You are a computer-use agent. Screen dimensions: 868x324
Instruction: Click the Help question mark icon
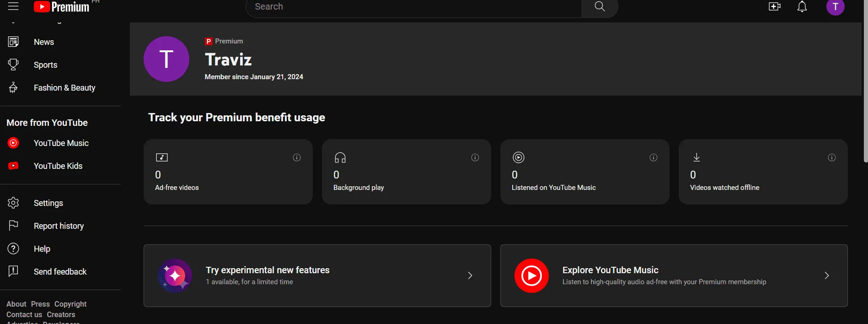click(13, 248)
